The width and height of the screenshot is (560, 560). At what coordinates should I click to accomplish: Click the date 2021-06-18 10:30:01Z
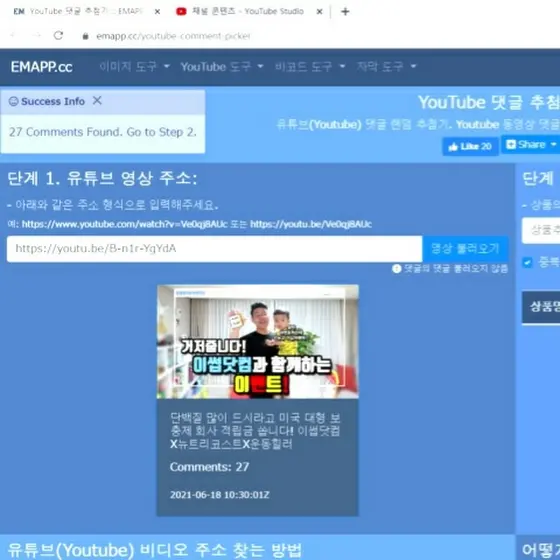coord(220,495)
